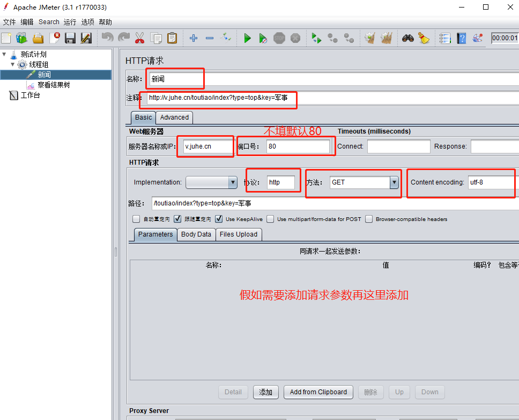Select 工作台 in the tree

[30, 95]
